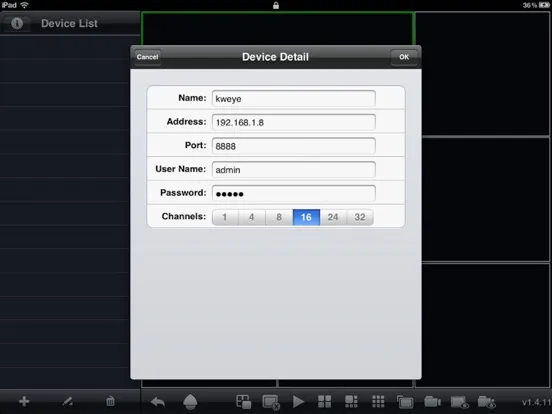This screenshot has width=552, height=414.
Task: Tap the add device plus icon
Action: (x=24, y=401)
